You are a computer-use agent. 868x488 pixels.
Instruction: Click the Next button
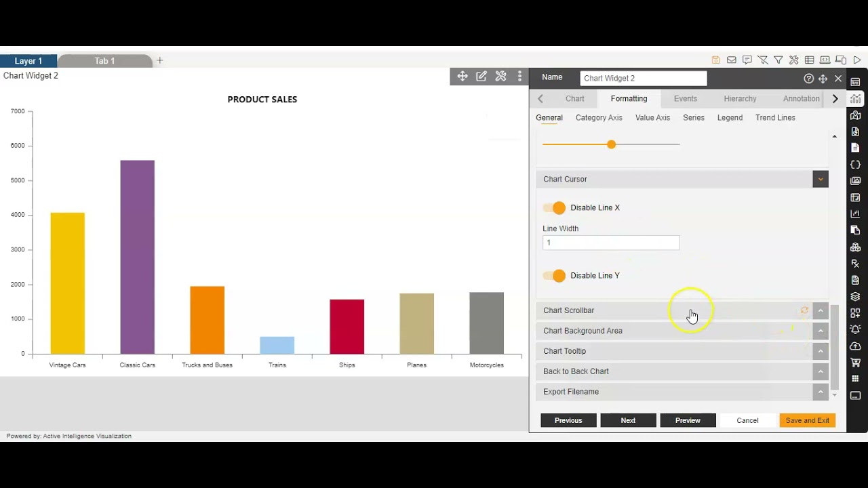(629, 421)
